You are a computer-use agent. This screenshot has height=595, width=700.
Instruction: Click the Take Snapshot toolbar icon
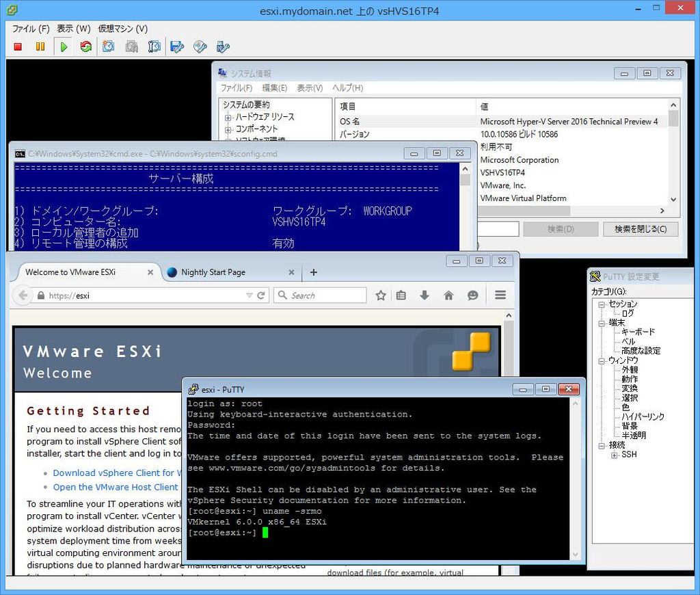(109, 47)
